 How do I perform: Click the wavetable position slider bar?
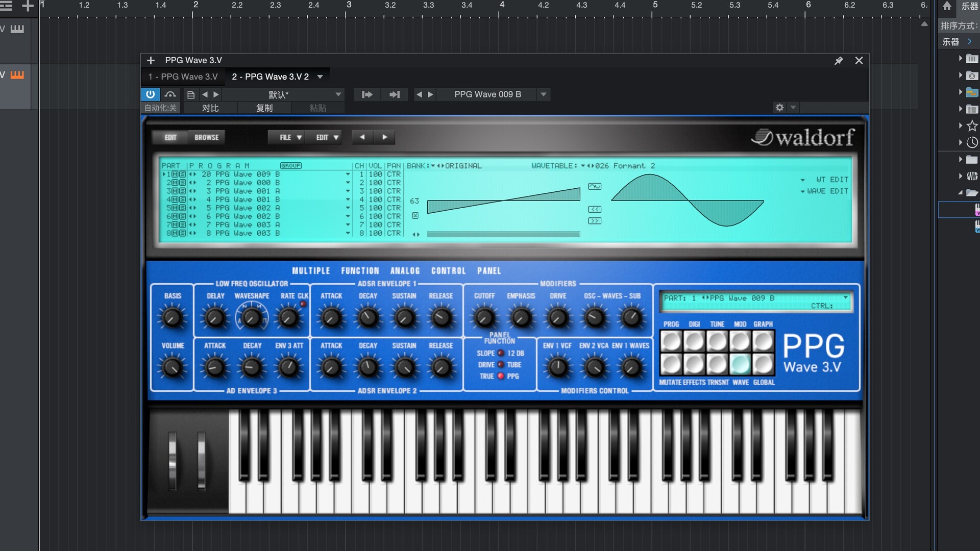coord(503,234)
